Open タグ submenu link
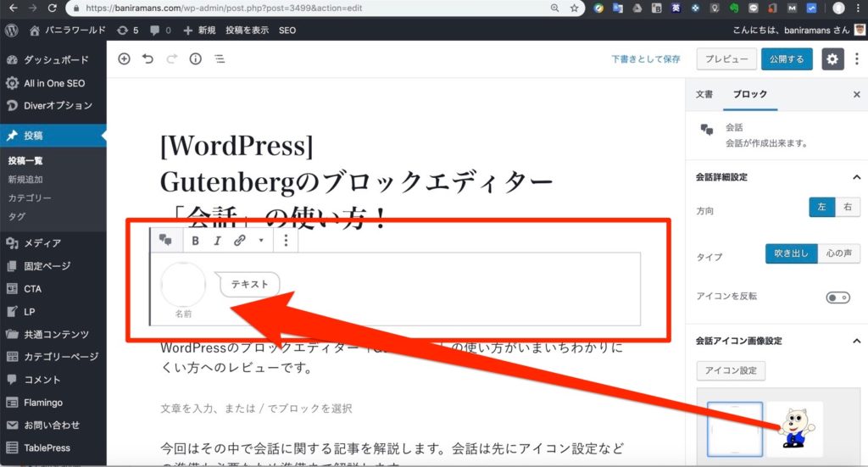The width and height of the screenshot is (868, 467). [17, 216]
